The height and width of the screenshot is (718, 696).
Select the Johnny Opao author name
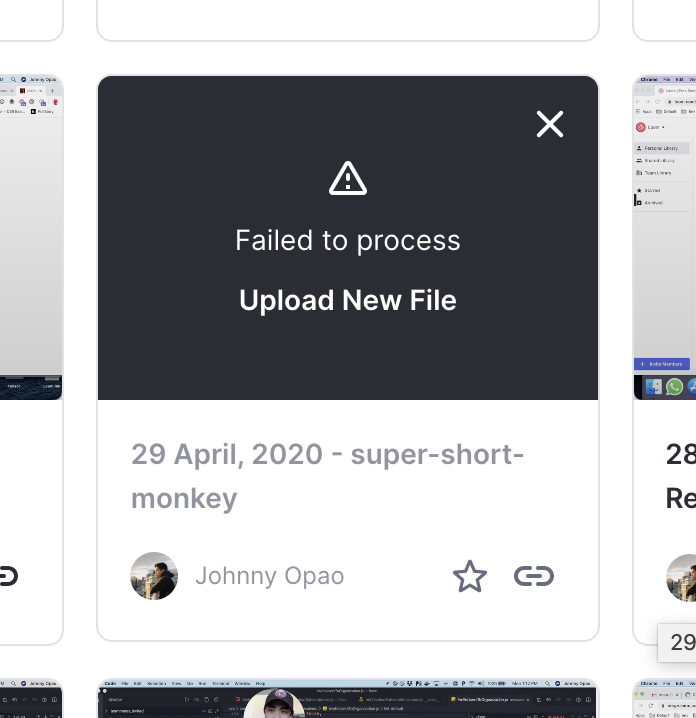[270, 576]
